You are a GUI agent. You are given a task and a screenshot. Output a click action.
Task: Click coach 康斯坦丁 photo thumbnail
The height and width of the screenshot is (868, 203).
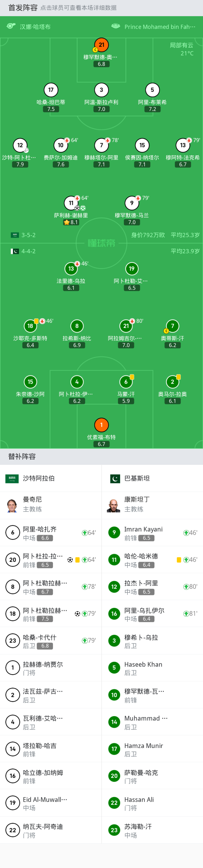pos(114,505)
